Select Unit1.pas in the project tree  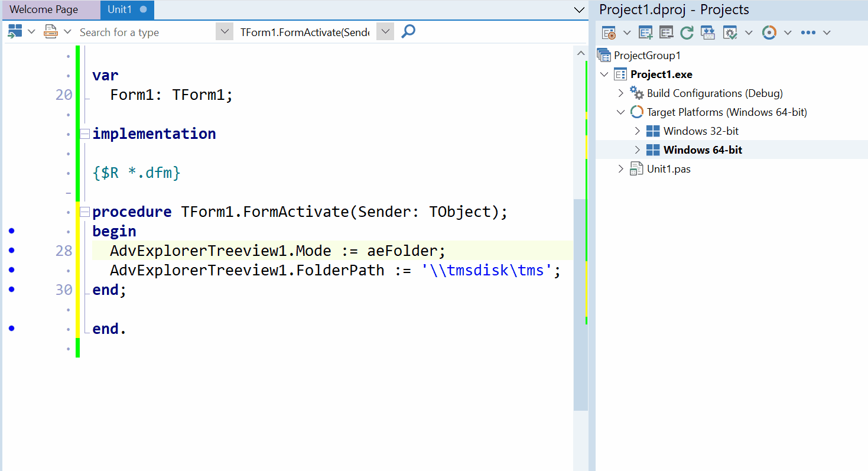pos(668,169)
